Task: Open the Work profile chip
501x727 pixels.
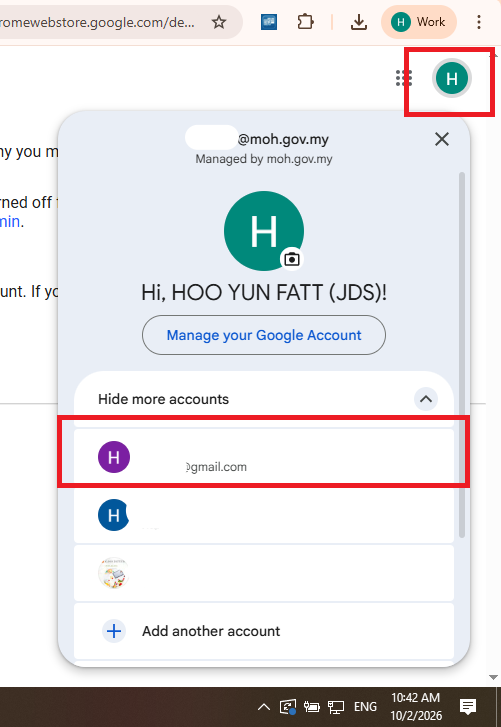Action: point(419,22)
